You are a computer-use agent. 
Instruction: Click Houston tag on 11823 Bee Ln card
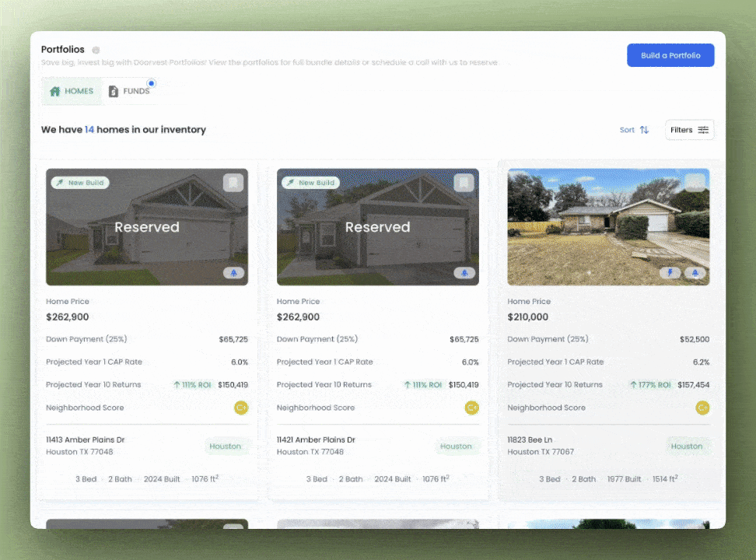tap(686, 446)
